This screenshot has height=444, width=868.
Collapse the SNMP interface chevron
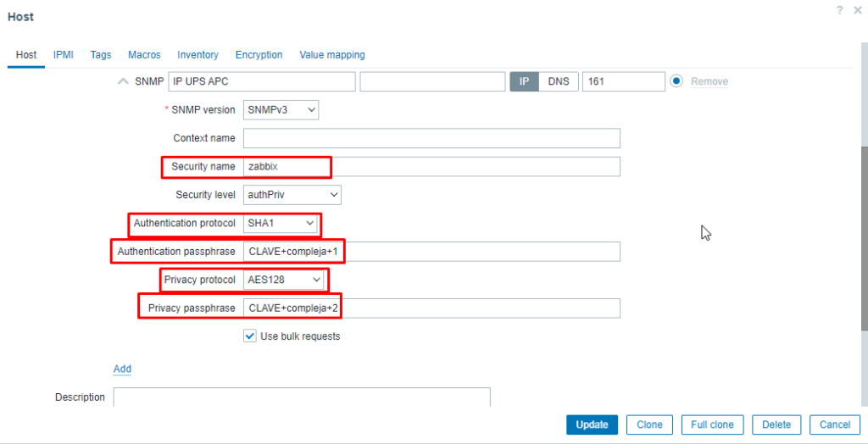click(x=124, y=81)
